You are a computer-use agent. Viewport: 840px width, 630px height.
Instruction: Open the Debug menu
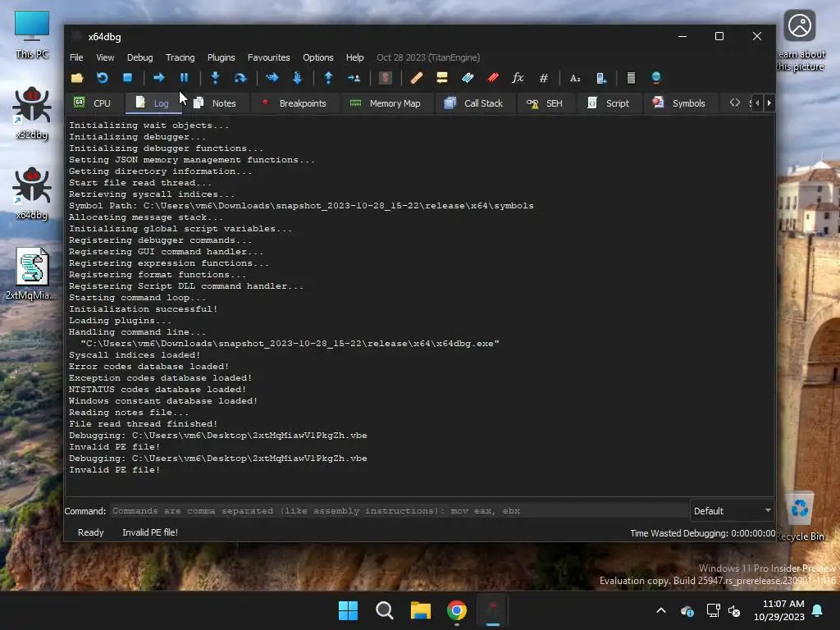click(x=139, y=57)
